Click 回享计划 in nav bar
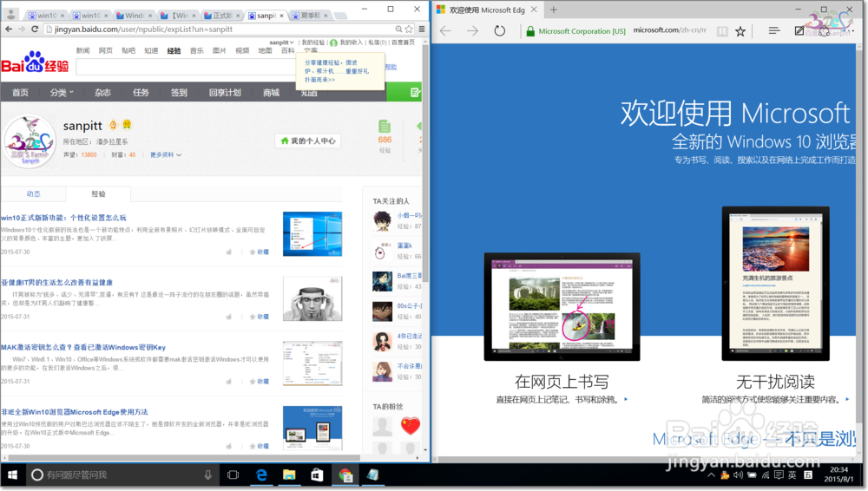 (225, 93)
